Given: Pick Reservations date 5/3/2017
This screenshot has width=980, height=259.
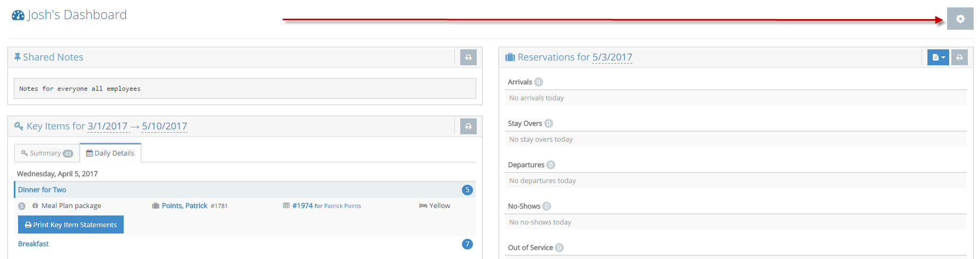Looking at the screenshot, I should (x=612, y=57).
